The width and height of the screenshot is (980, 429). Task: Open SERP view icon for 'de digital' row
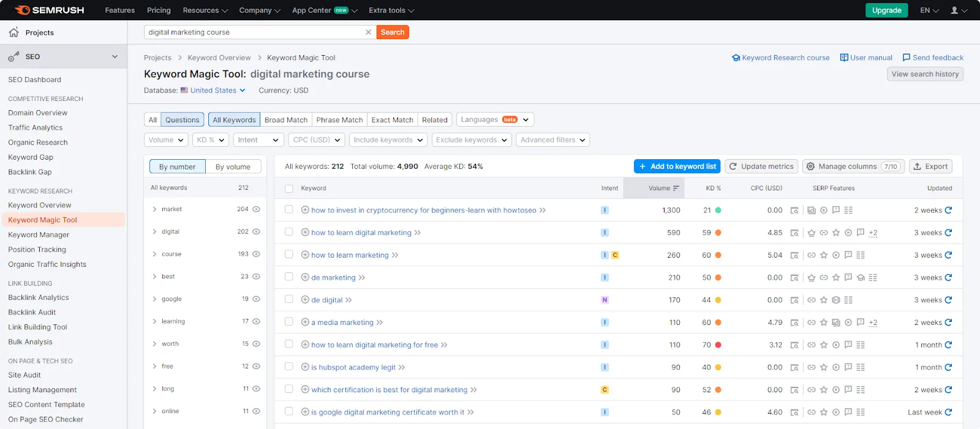pyautogui.click(x=794, y=300)
